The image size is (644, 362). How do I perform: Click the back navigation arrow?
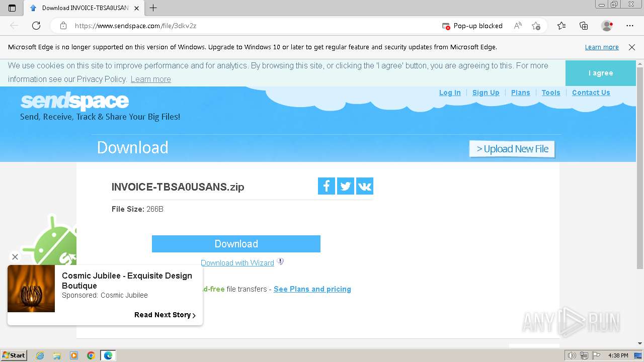click(x=14, y=26)
